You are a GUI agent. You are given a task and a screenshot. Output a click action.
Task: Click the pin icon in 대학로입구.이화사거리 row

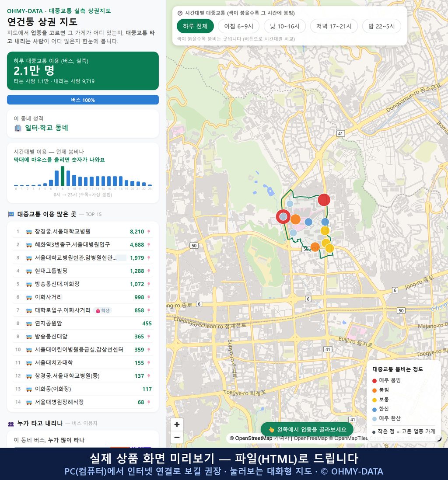tap(149, 310)
